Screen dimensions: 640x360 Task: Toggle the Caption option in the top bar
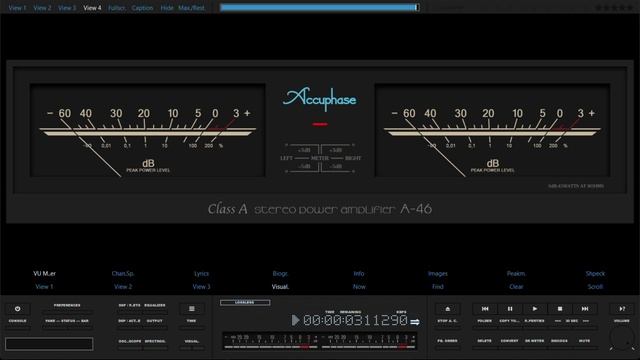pyautogui.click(x=142, y=8)
